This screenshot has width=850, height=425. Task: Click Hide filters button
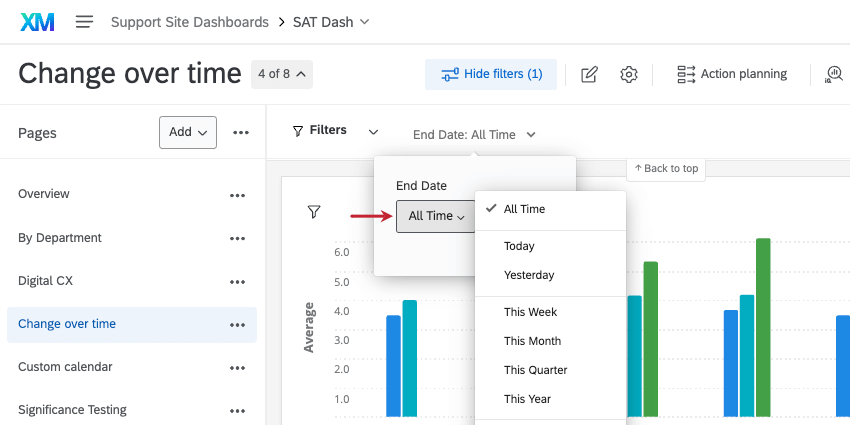pos(491,74)
